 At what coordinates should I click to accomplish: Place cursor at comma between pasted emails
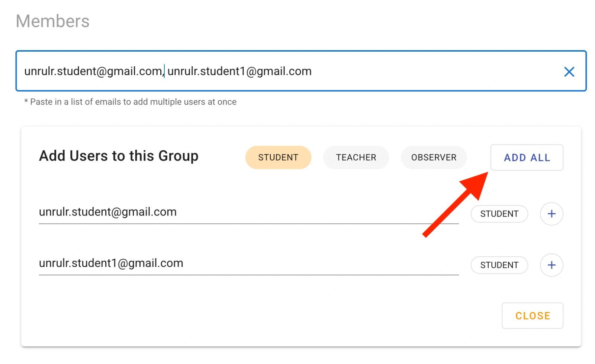[x=163, y=72]
